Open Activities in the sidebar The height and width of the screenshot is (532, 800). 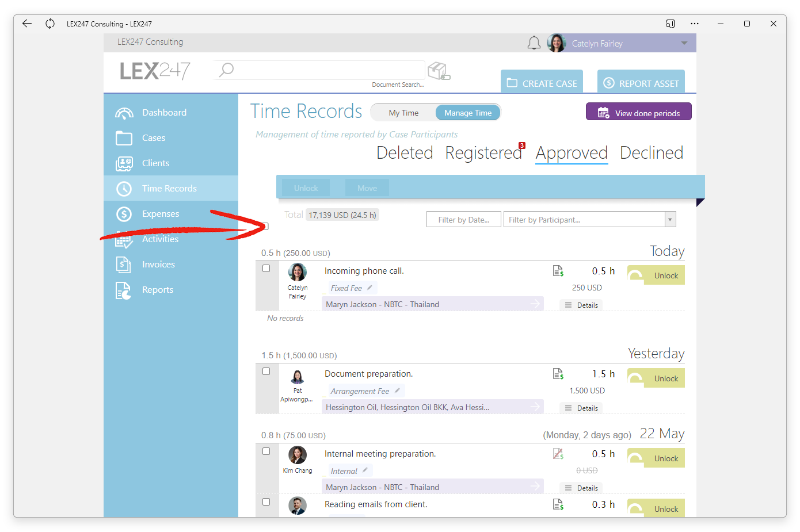(171, 239)
